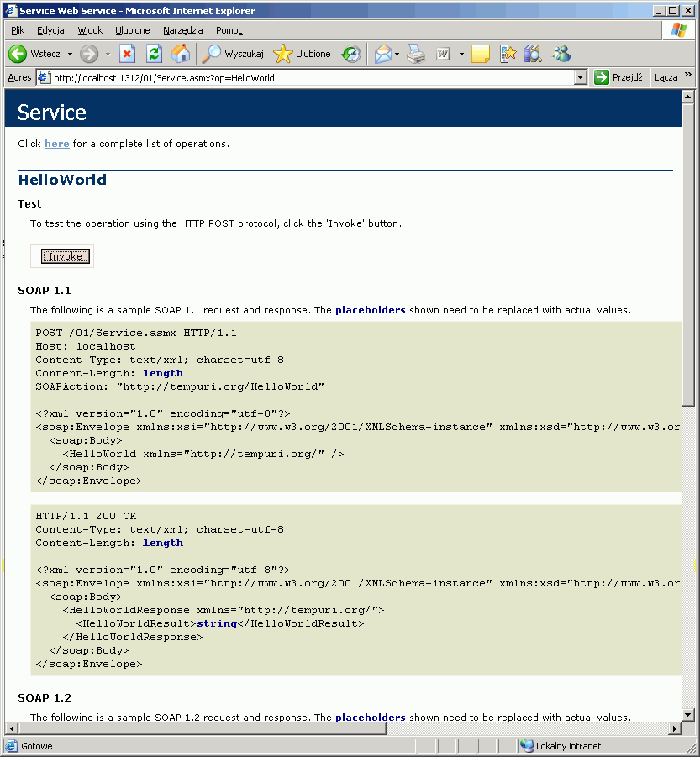This screenshot has height=757, width=700.
Task: Click 'POST /01/Service.asmx HTTP/1.1' line
Action: point(136,333)
